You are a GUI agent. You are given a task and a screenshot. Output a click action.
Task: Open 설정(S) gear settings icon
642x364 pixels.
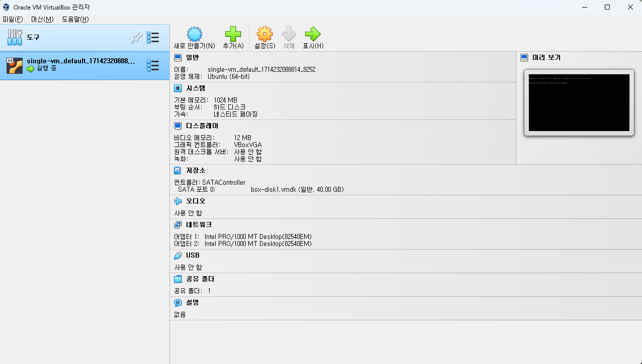tap(264, 34)
